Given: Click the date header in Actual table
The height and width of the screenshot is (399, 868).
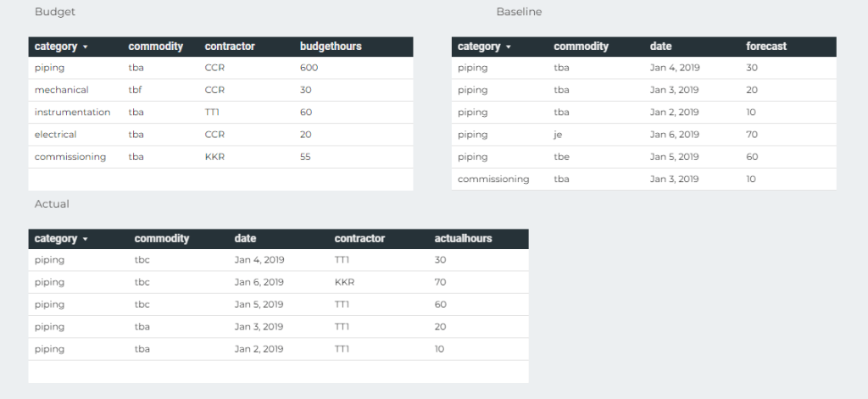Looking at the screenshot, I should pyautogui.click(x=245, y=239).
